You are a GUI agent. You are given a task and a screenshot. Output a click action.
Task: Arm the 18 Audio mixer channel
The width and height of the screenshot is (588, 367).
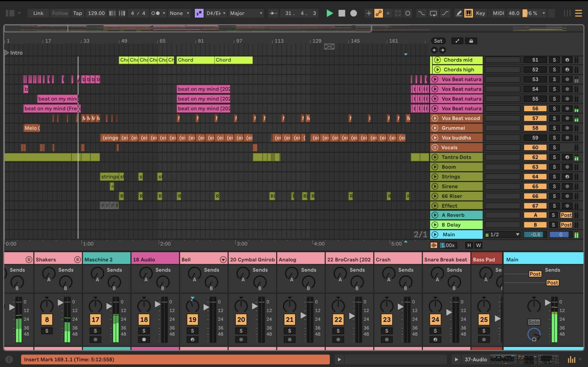144,339
